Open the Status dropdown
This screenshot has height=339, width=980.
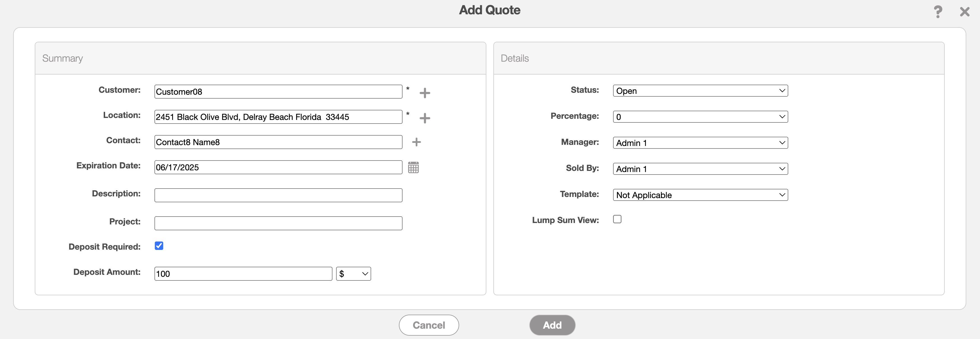coord(700,91)
